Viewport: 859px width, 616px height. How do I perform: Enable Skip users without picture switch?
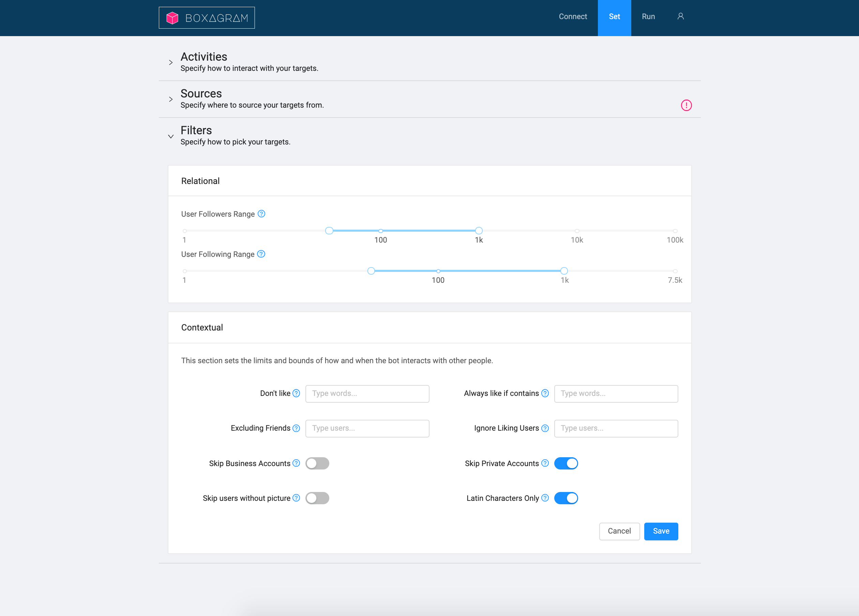(x=317, y=498)
